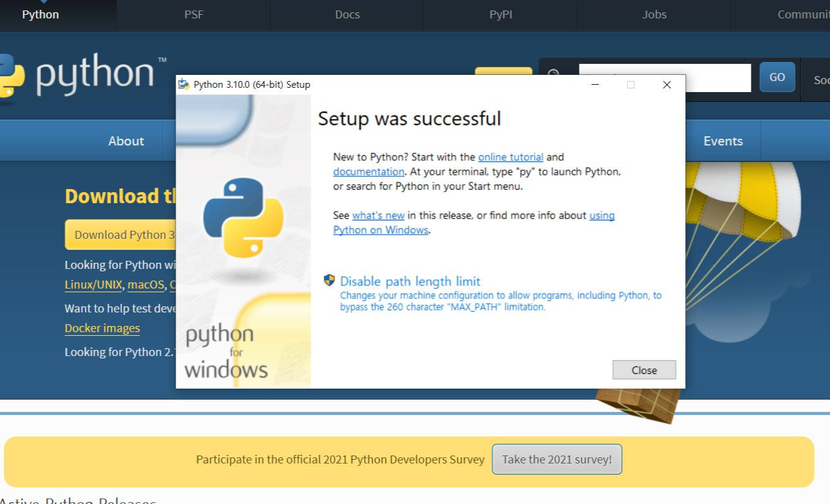Image resolution: width=830 pixels, height=504 pixels.
Task: Open the what's new link
Action: tap(378, 215)
